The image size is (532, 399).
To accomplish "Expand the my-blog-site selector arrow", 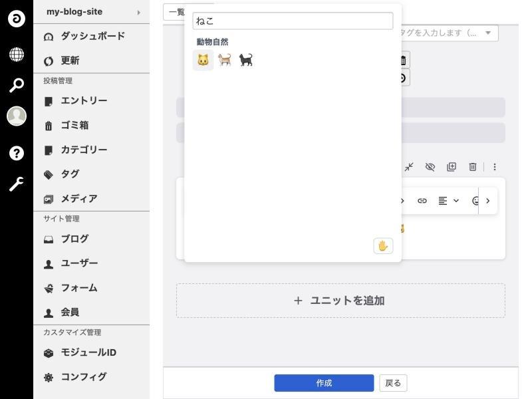I will pyautogui.click(x=139, y=13).
